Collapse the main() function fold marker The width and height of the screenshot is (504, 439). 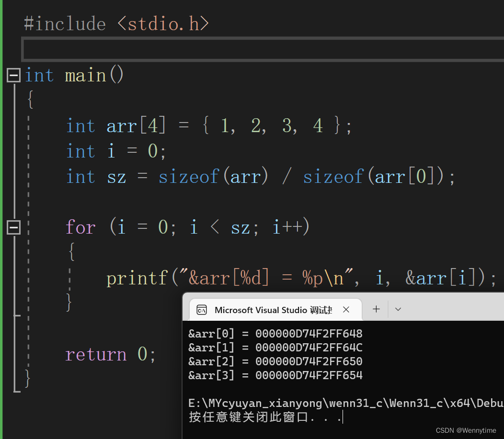pyautogui.click(x=13, y=75)
